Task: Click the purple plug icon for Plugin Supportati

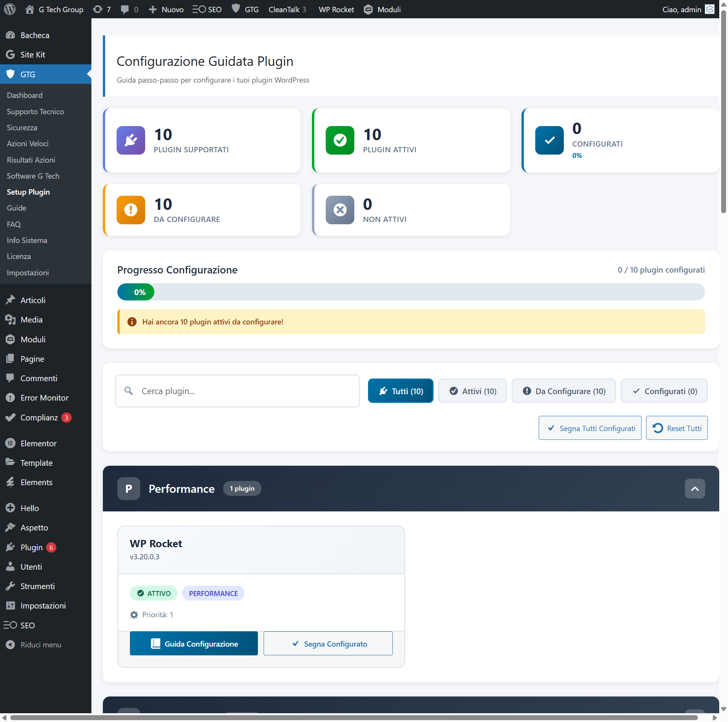Action: click(131, 140)
